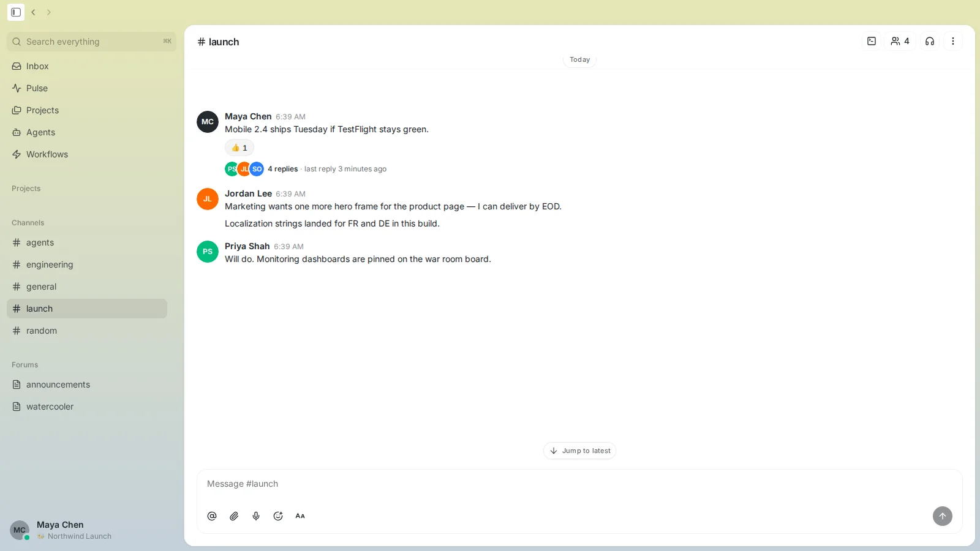Viewport: 980px width, 551px height.
Task: Open Priya Shah's avatar in the message list
Action: pyautogui.click(x=208, y=252)
